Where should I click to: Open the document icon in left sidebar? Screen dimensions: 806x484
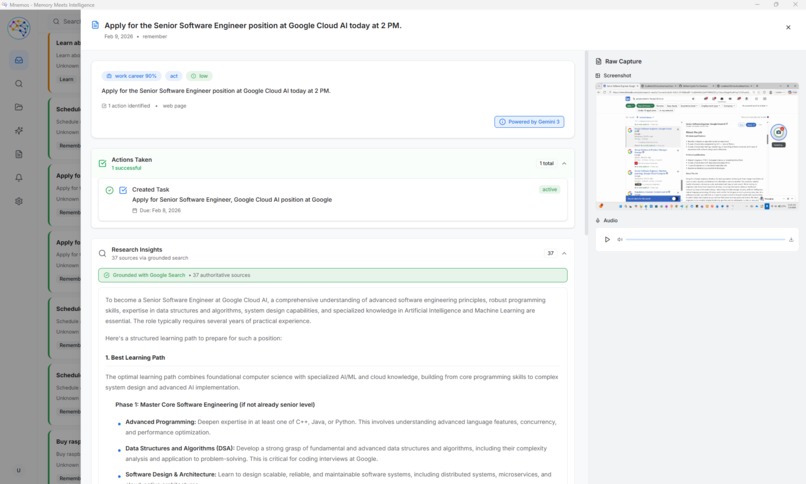19,154
